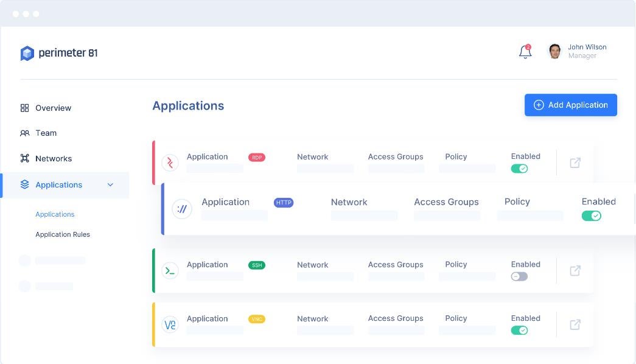Open external link for RDP application

[575, 163]
